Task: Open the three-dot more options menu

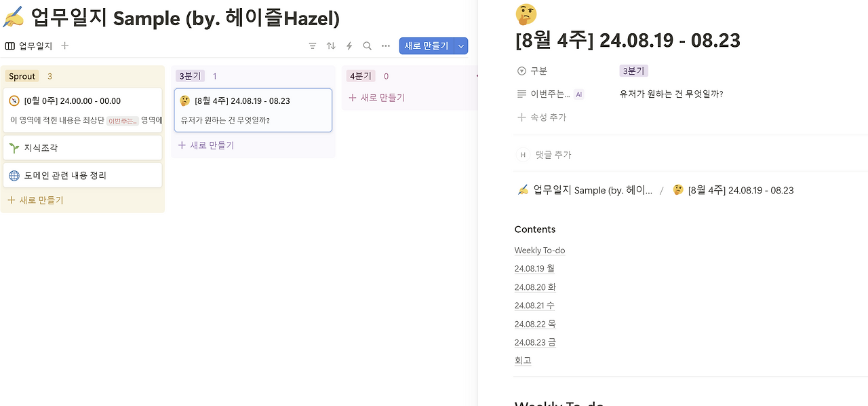Action: click(x=386, y=46)
